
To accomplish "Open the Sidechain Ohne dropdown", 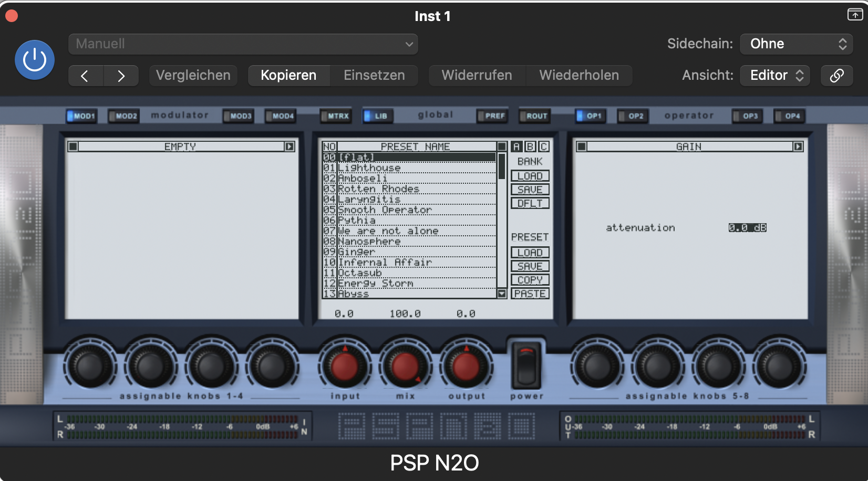I will tap(797, 44).
